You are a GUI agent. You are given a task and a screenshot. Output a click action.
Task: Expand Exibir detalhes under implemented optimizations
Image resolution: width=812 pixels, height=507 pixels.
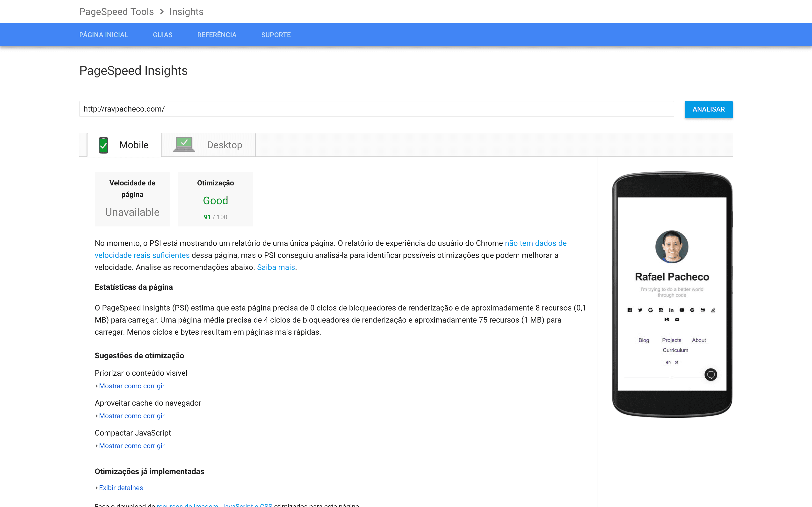tap(121, 488)
